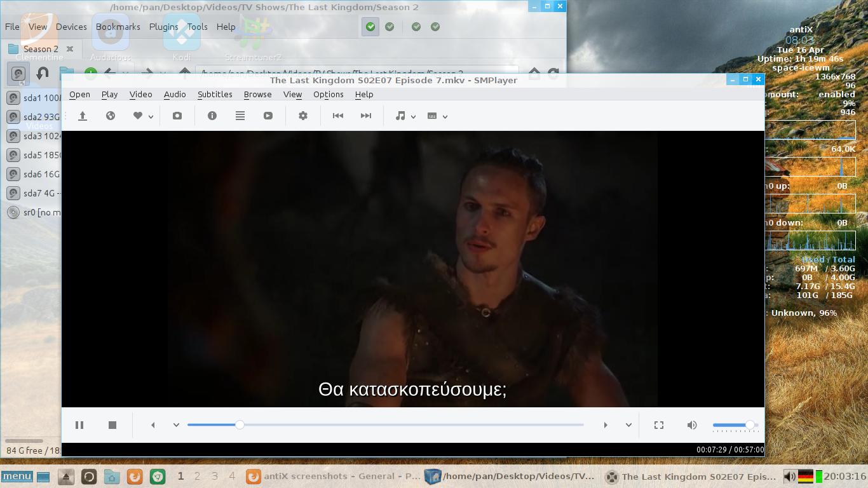868x488 pixels.
Task: Click the favorites heart icon
Action: click(x=137, y=116)
